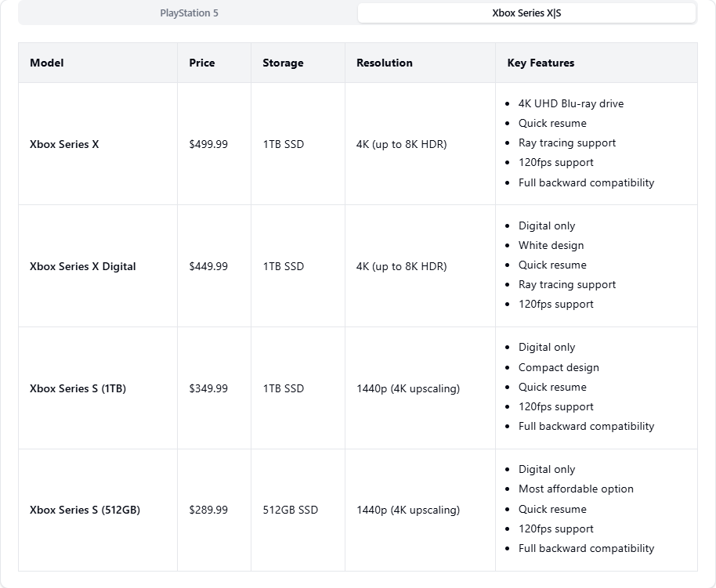Click the Compact design feature
716x588 pixels.
tap(559, 367)
